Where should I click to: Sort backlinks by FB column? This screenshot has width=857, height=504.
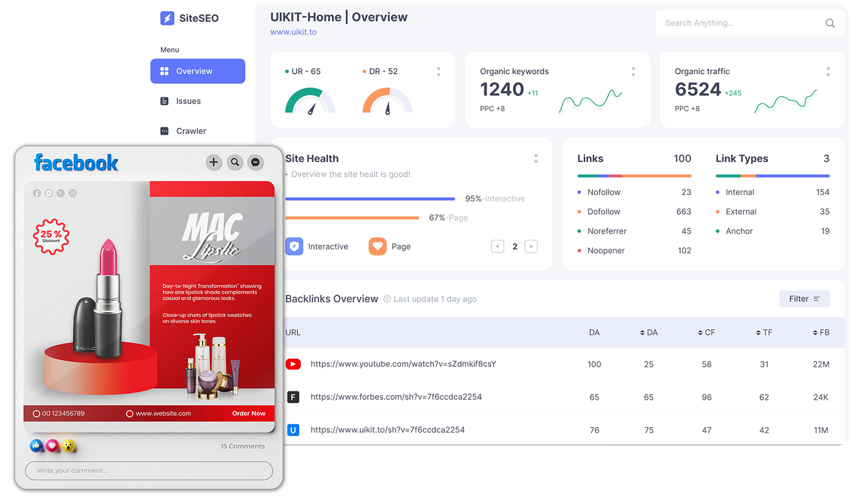821,333
